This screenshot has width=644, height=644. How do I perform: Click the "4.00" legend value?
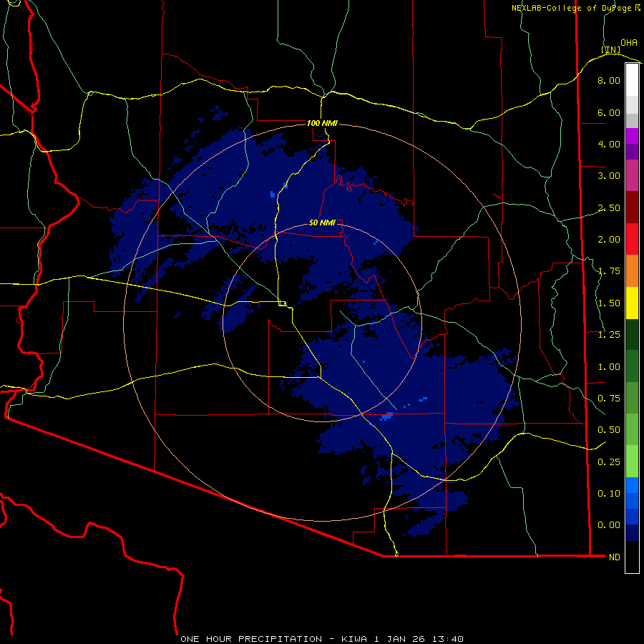coord(609,144)
